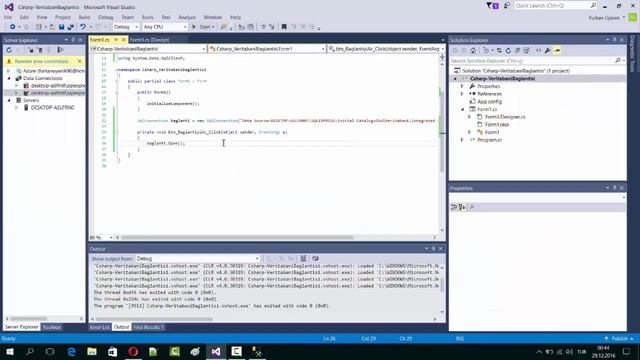The width and height of the screenshot is (640, 360).
Task: Click the Search Solution Explorer field
Action: pyautogui.click(x=537, y=60)
